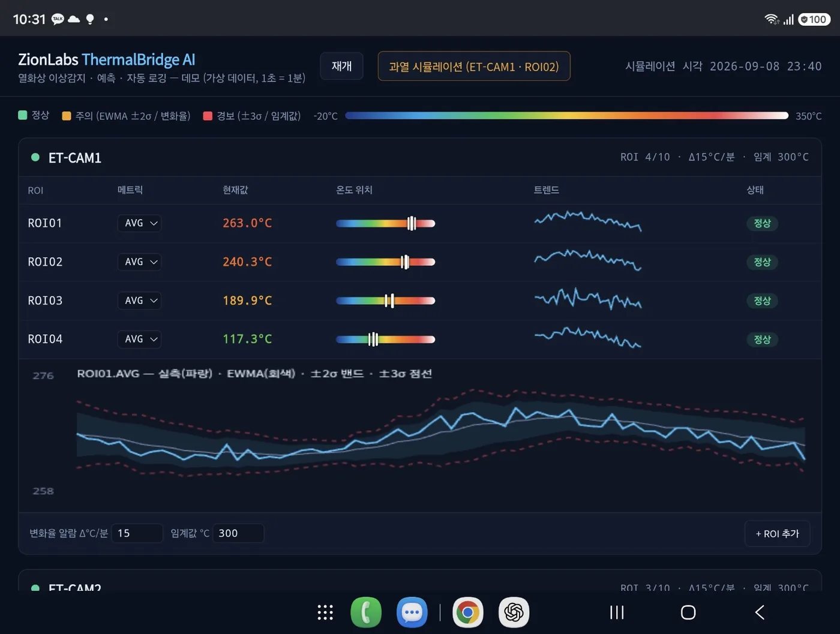
Task: Click the orange 주의 legend swatch
Action: [67, 116]
